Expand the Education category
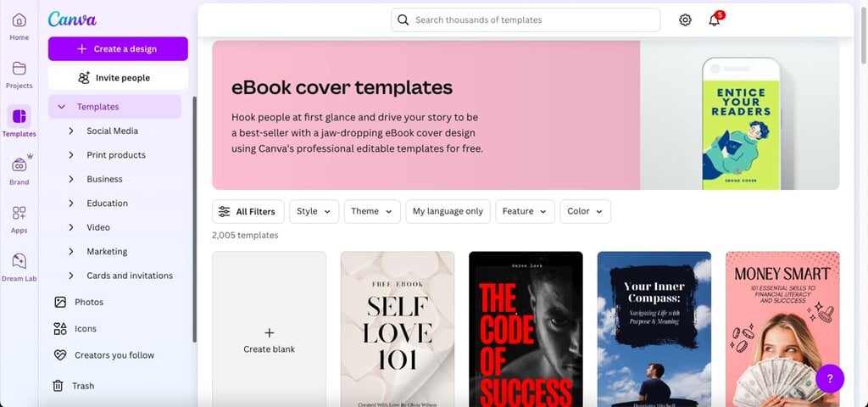Screen dimensions: 868x407 pos(71,203)
